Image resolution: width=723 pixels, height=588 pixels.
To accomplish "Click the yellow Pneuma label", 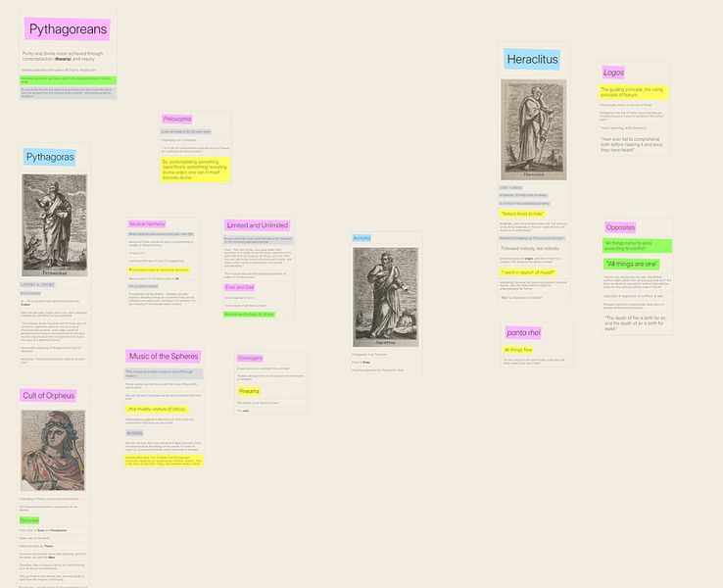I will [x=249, y=392].
